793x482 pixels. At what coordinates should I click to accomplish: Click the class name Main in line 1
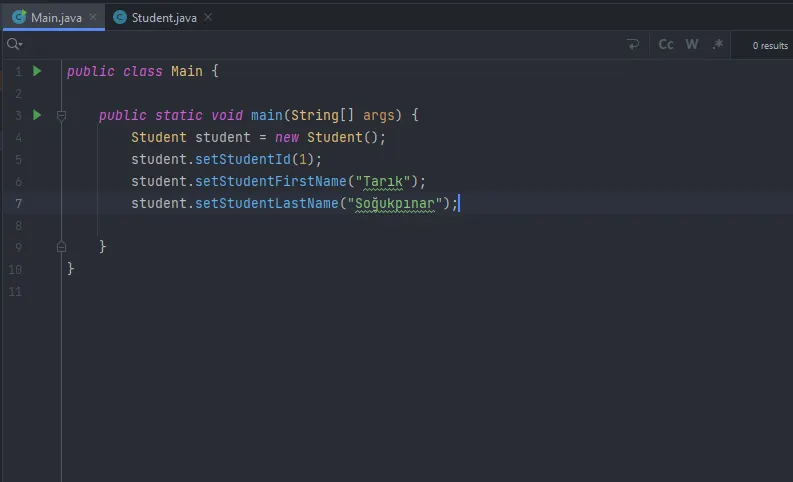coord(187,71)
